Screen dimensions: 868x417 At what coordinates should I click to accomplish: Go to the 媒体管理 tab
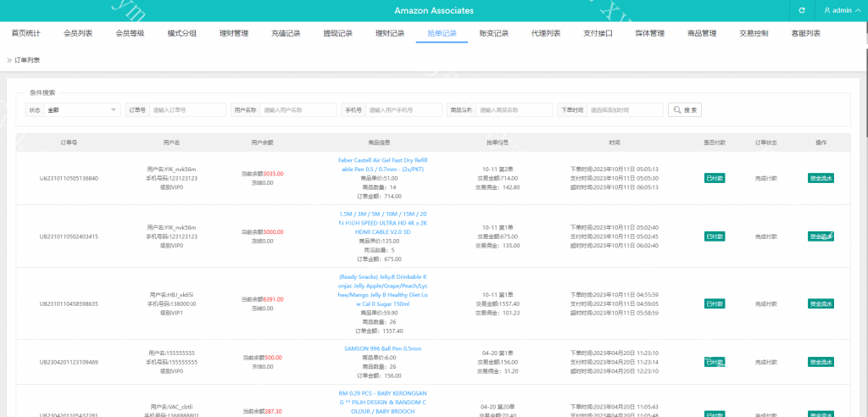(650, 33)
